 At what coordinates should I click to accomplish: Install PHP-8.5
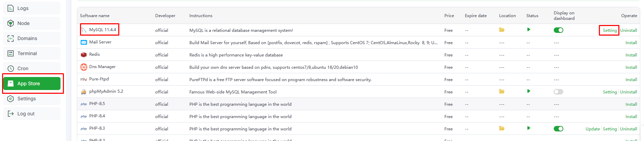[631, 104]
